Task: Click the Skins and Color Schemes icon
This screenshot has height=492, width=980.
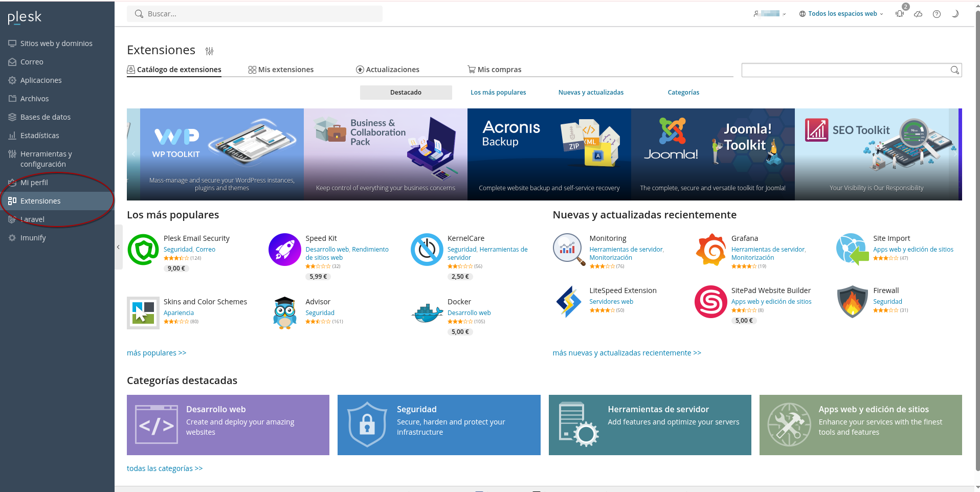Action: tap(143, 313)
